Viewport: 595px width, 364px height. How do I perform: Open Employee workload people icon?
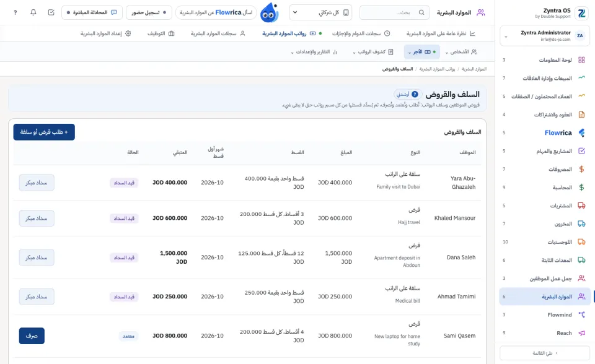click(581, 279)
